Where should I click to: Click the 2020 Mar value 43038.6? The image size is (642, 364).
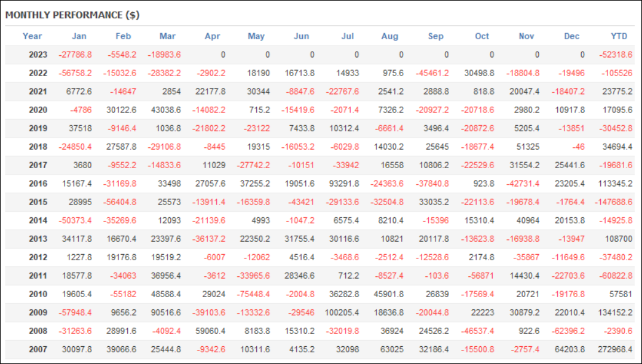[x=166, y=110]
